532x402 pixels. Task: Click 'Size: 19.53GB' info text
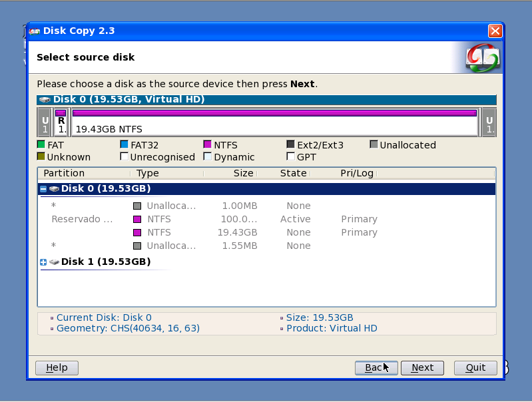pyautogui.click(x=320, y=317)
